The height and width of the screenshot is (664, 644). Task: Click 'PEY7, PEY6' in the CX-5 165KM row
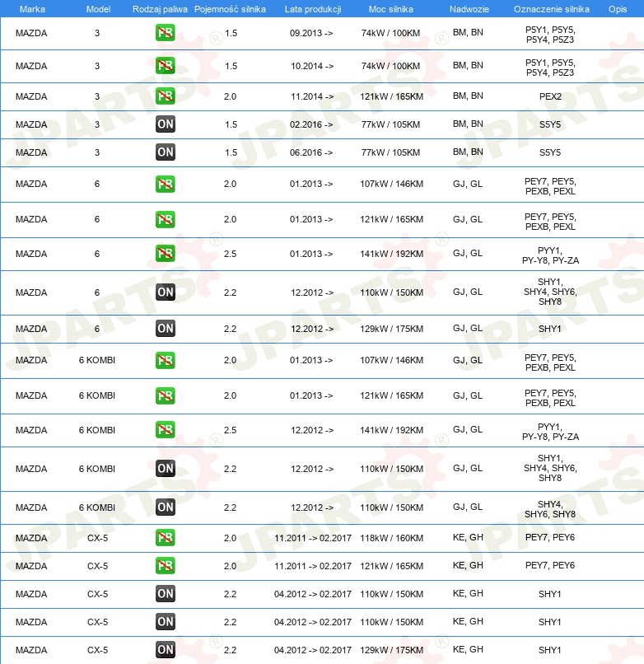549,565
